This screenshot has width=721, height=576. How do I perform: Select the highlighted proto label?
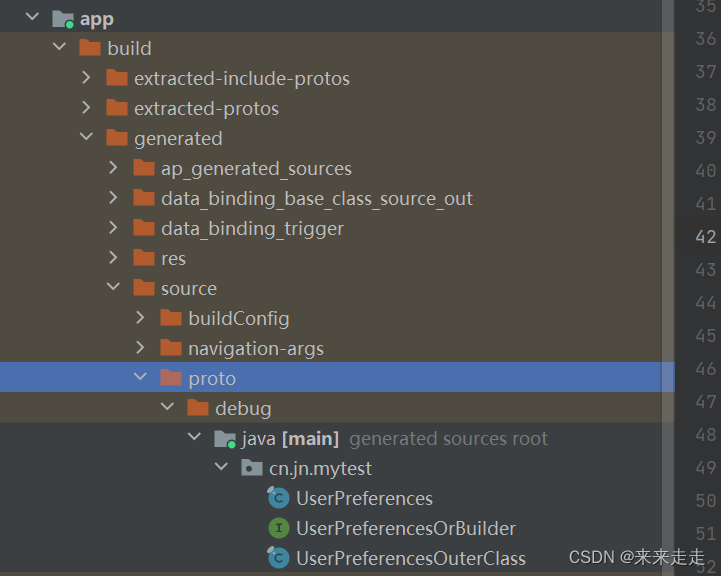[x=212, y=379]
